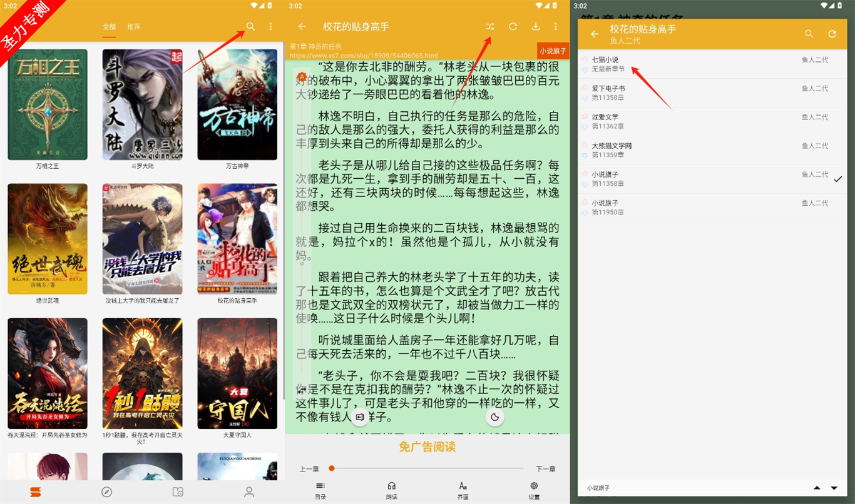Start read aloud with 朗读
Image resolution: width=855 pixels, height=504 pixels.
(x=392, y=490)
